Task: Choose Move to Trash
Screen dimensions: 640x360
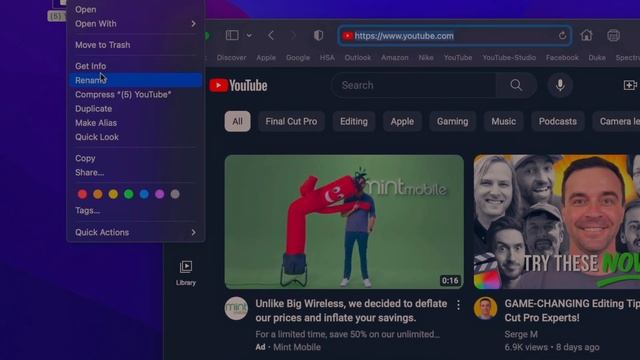Action: tap(136, 45)
